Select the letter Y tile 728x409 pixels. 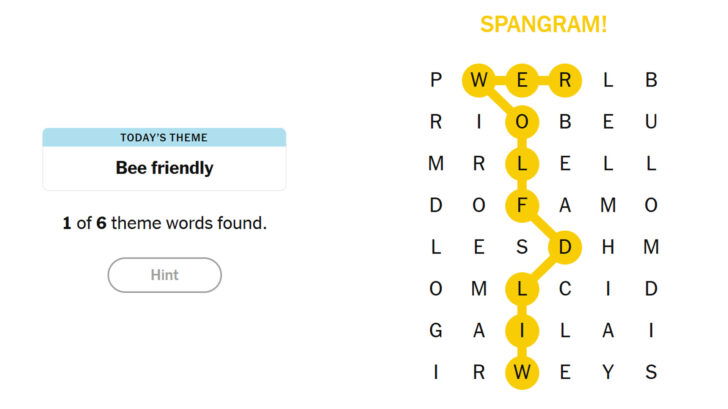point(608,373)
